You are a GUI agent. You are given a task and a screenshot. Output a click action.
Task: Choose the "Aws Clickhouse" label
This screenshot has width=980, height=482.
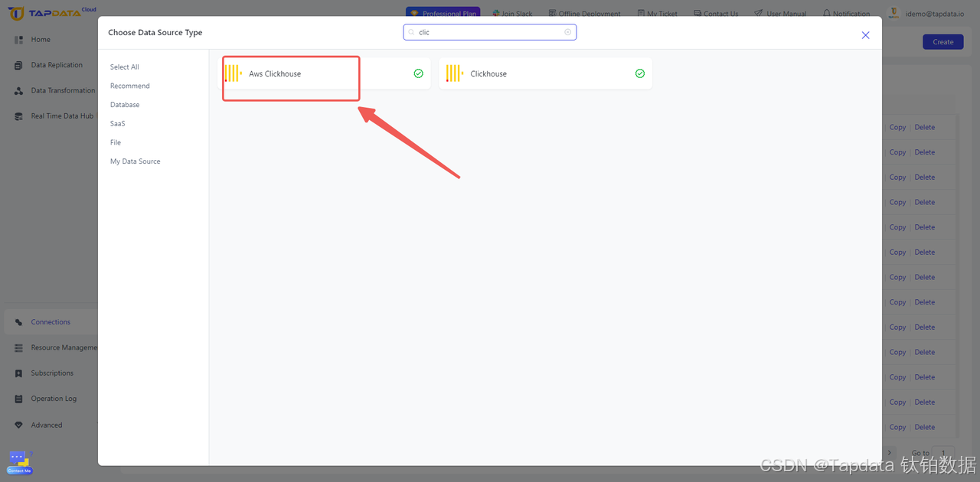click(275, 74)
